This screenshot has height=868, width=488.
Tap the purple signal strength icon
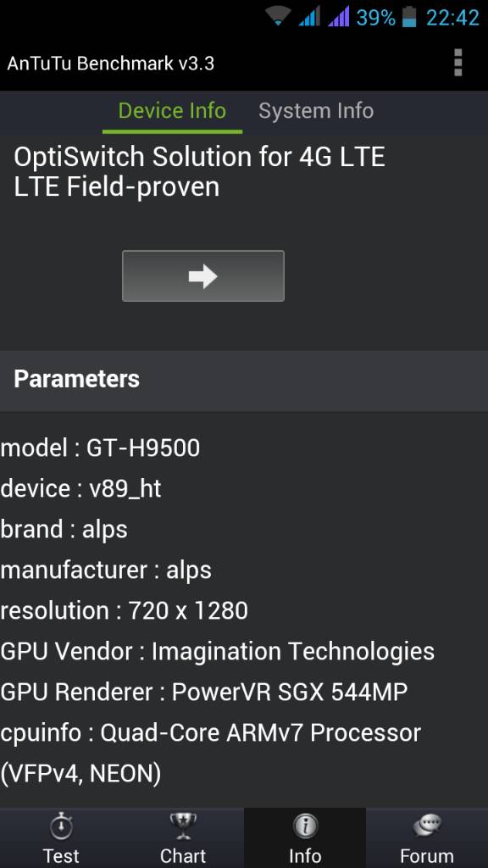click(339, 17)
